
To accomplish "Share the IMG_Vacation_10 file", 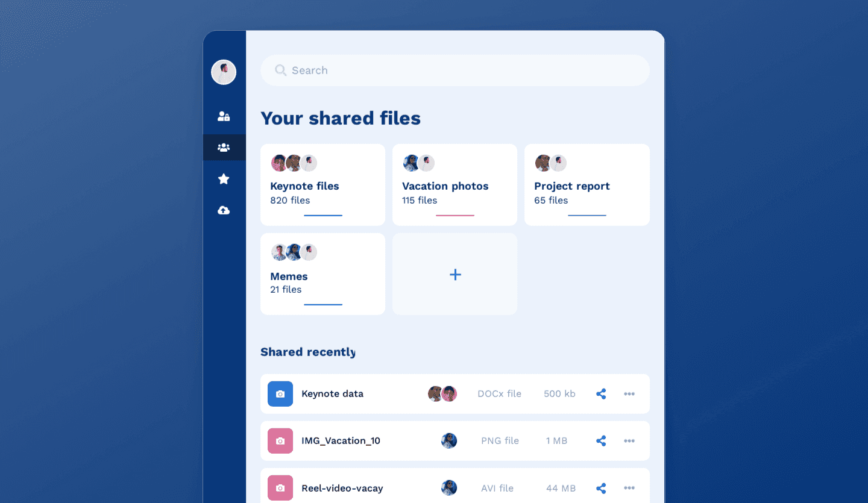I will click(601, 441).
